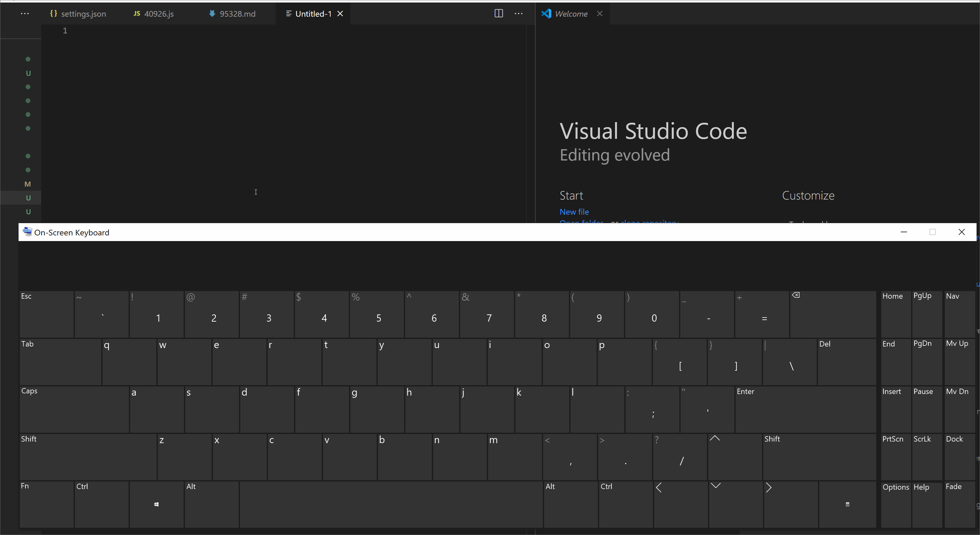Click the JS icon on the 40926.js tab
The width and height of the screenshot is (980, 535).
(x=136, y=14)
